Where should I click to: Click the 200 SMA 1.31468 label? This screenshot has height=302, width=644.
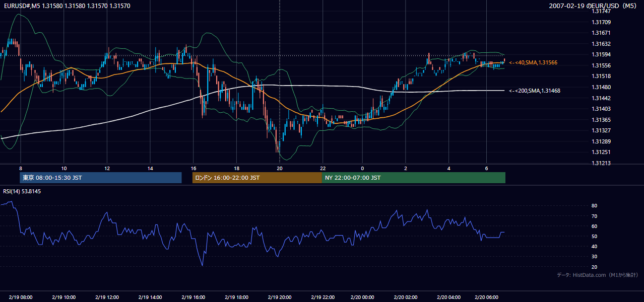point(534,91)
